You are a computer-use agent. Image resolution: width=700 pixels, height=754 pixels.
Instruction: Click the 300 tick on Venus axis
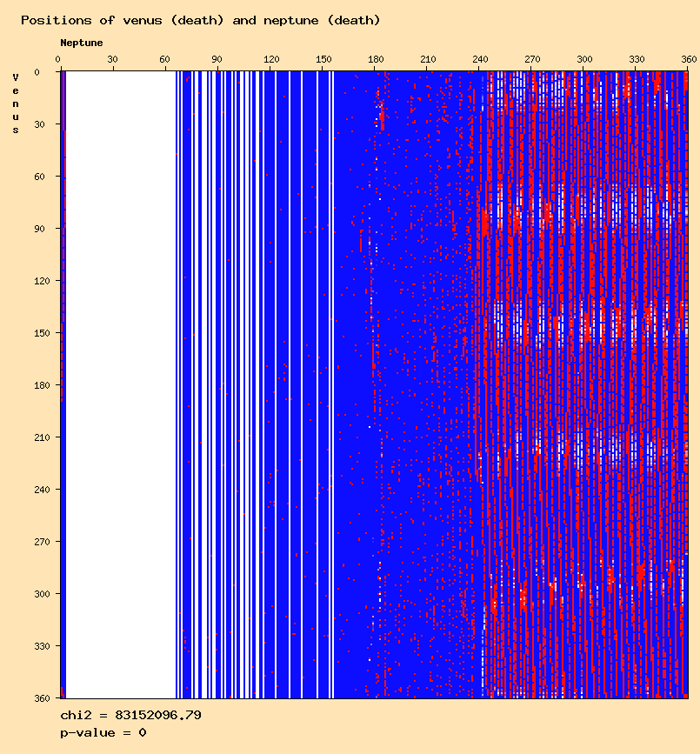coord(42,594)
